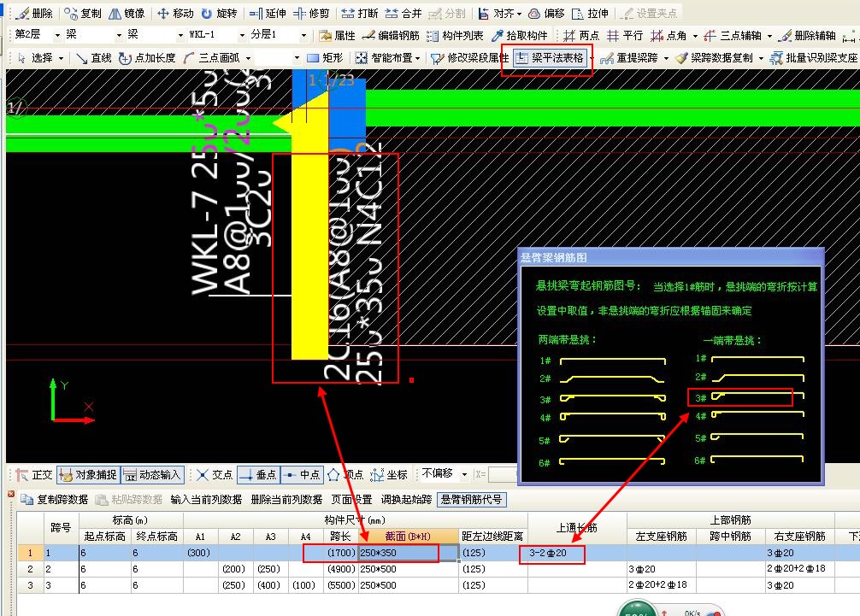Click 修改梁段属性 modify beam segment
860x616 pixels.
click(469, 57)
